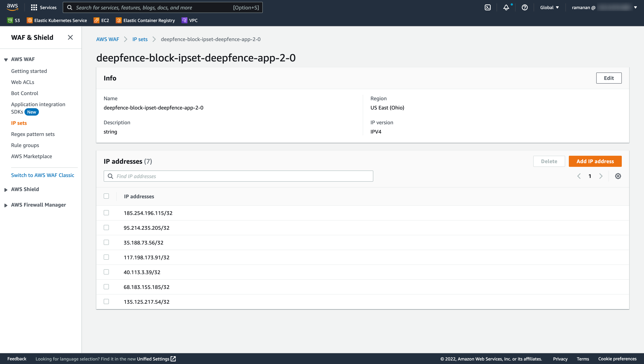Open the notifications bell
The width and height of the screenshot is (644, 364).
[506, 8]
